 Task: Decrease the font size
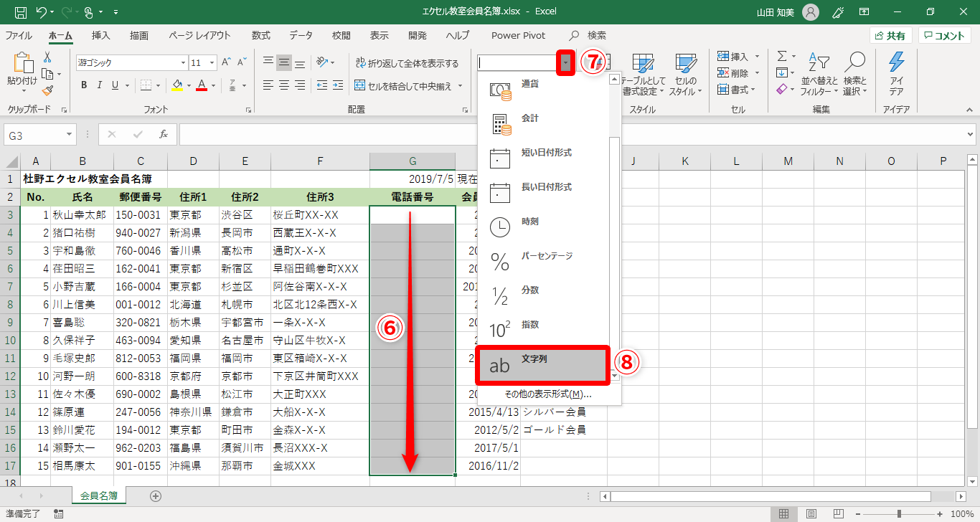tap(242, 62)
